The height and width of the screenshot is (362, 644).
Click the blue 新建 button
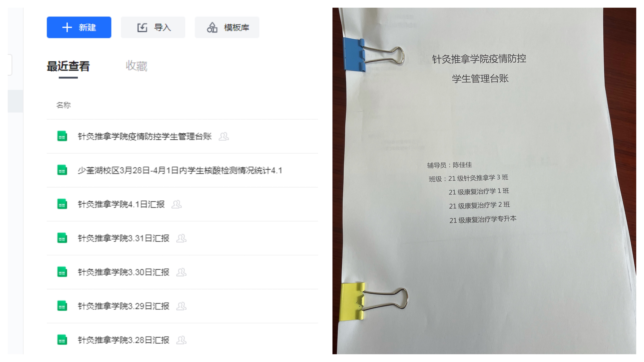(79, 27)
